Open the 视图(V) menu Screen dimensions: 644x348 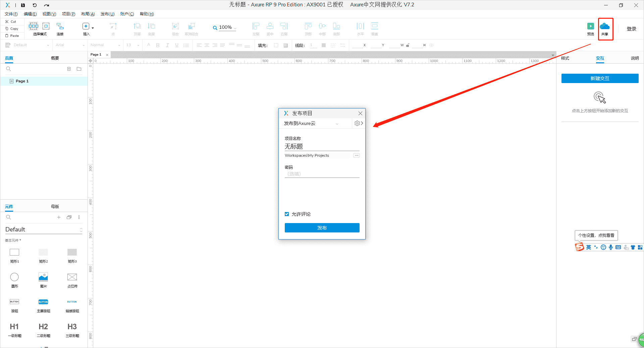coord(49,14)
